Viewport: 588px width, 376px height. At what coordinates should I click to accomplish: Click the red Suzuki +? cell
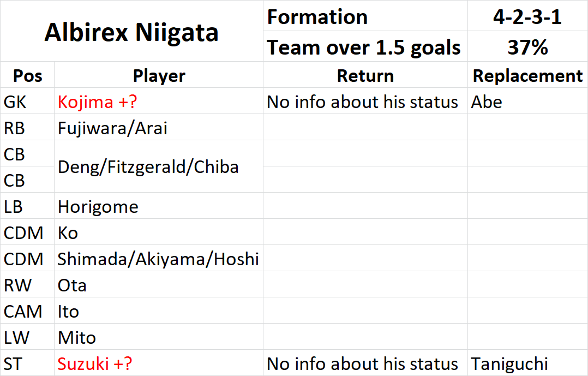159,363
